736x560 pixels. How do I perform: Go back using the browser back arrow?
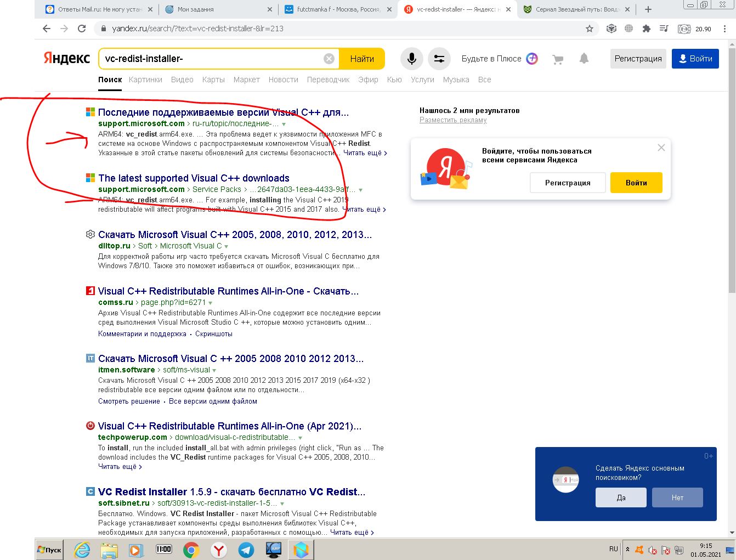[x=47, y=29]
